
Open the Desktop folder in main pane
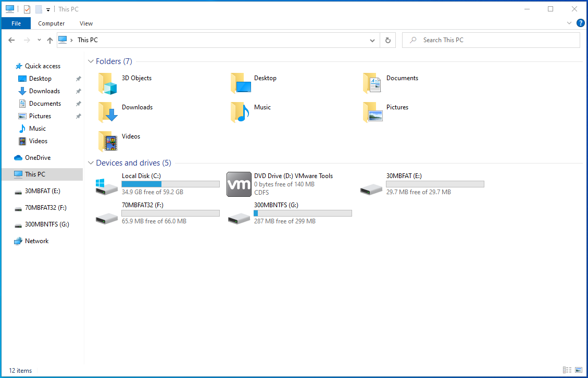241,83
